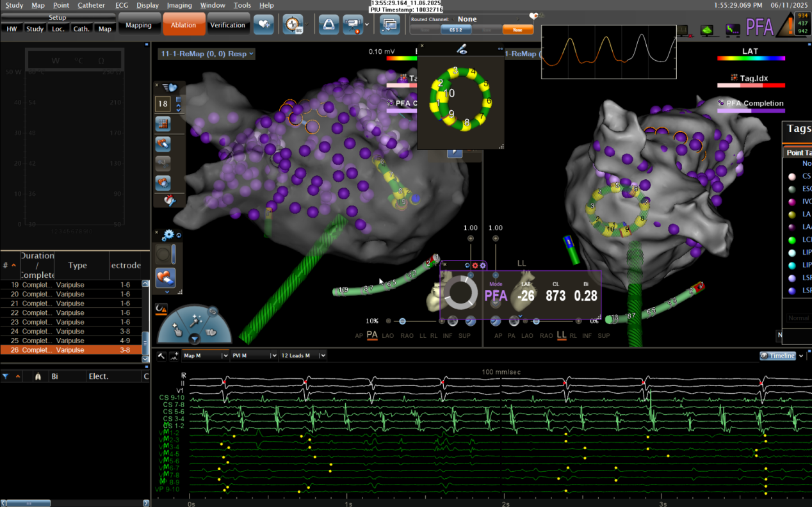This screenshot has width=812, height=507.
Task: Open the monitor screens layout icon
Action: (389, 25)
